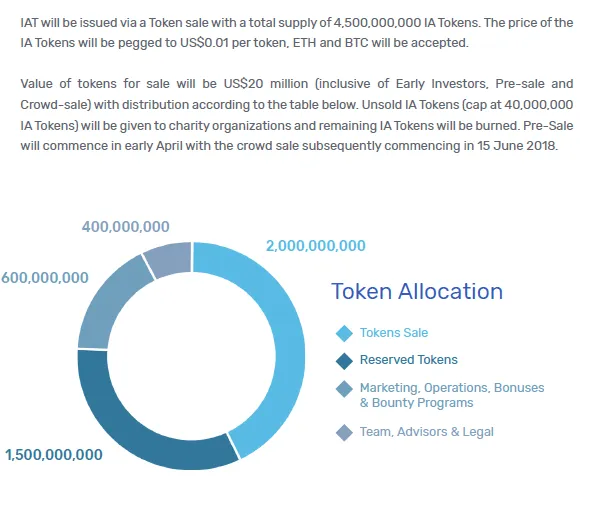The image size is (595, 505).
Task: Click the 1,500,000,000 chart value label
Action: pos(54,455)
